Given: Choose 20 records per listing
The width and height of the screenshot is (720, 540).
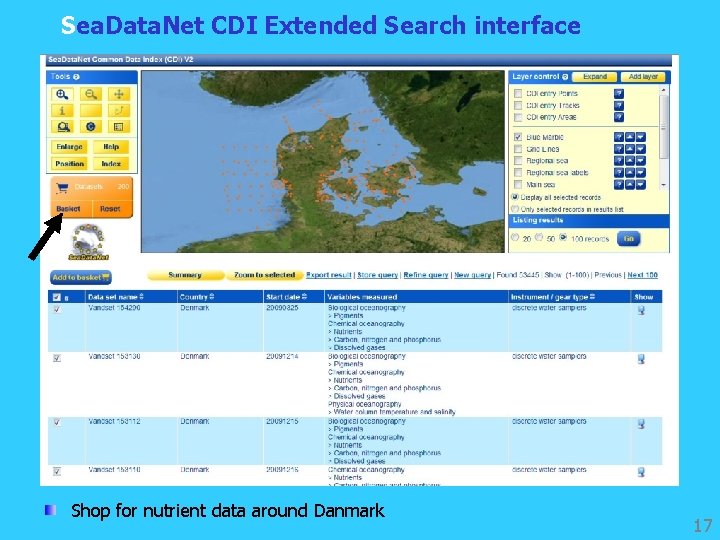Looking at the screenshot, I should [x=515, y=237].
